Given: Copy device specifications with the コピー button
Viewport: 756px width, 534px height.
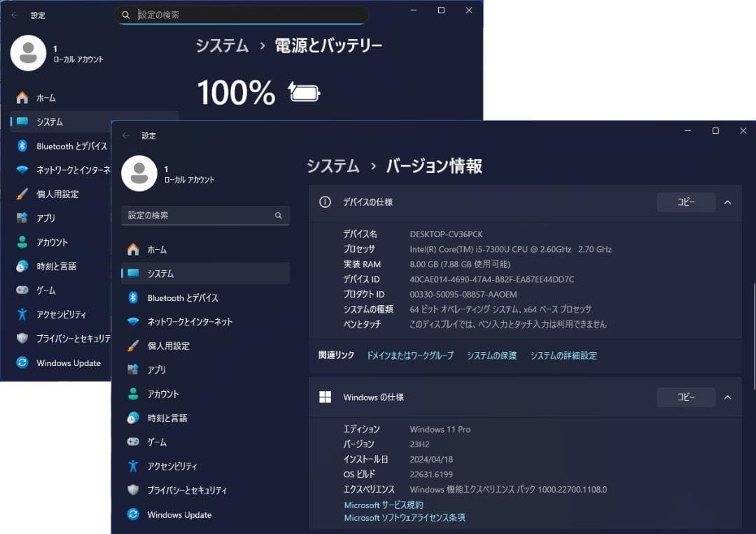Looking at the screenshot, I should (x=686, y=202).
